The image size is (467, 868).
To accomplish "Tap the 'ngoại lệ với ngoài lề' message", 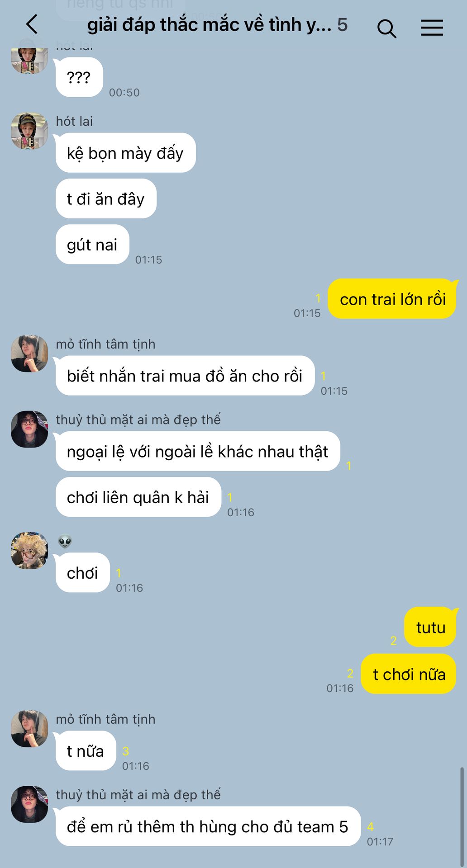I will 197,451.
